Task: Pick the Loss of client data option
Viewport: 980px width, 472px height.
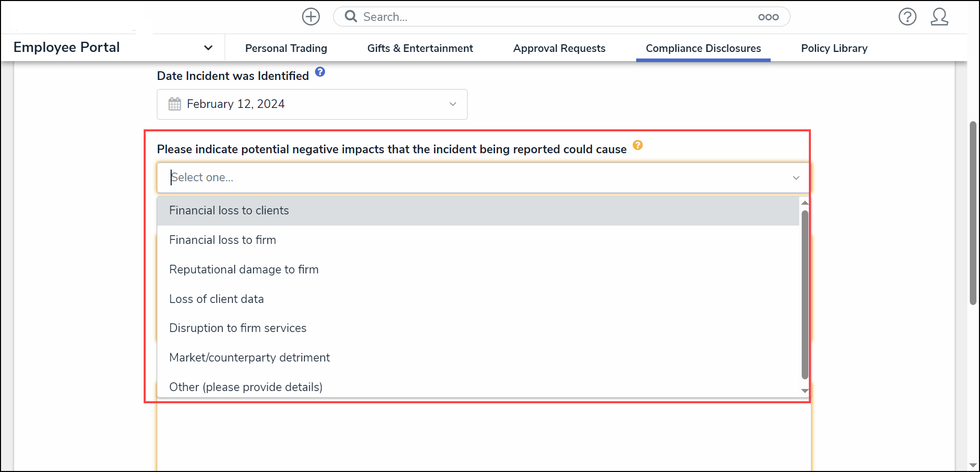Action: point(216,299)
